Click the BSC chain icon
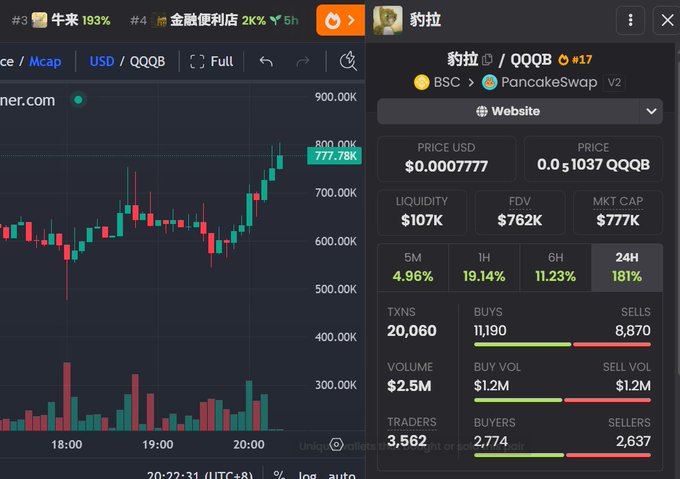 click(x=422, y=82)
